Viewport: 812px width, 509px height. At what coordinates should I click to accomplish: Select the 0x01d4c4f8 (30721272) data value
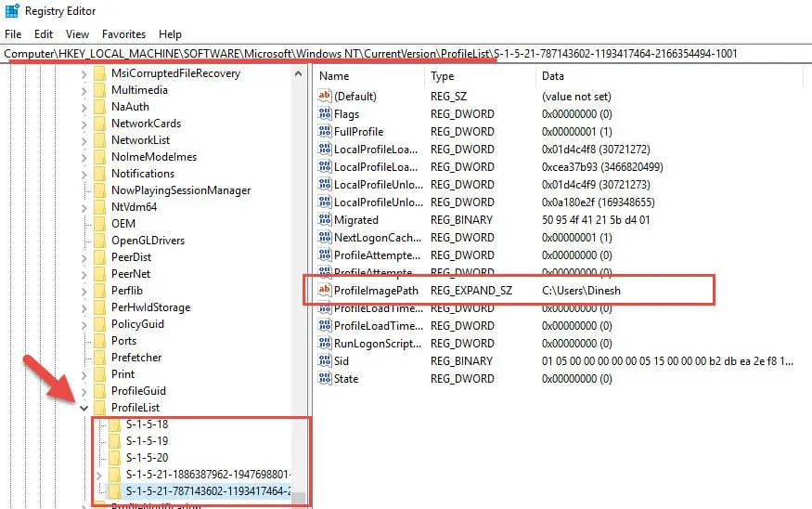[x=596, y=150]
